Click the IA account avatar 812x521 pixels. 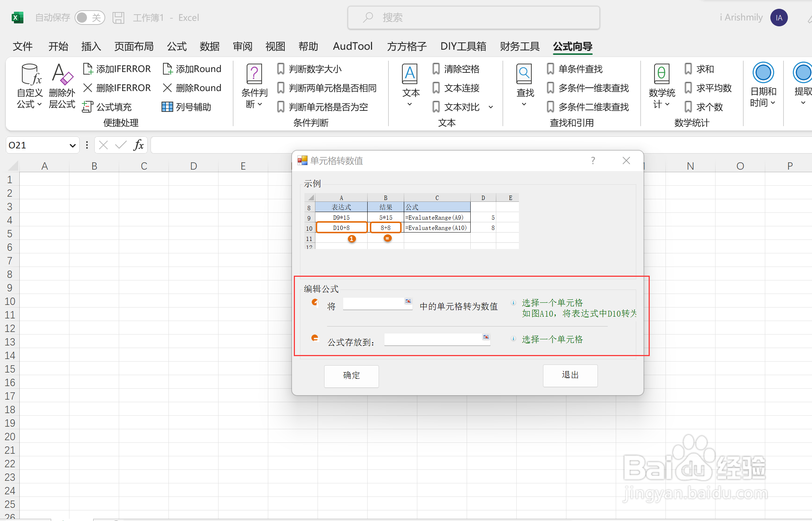pyautogui.click(x=779, y=18)
